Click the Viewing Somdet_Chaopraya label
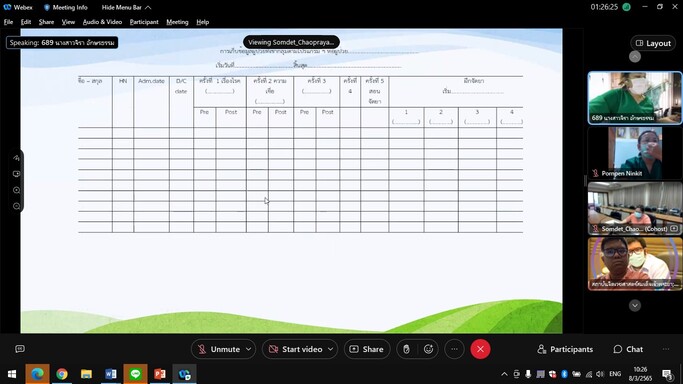This screenshot has width=683, height=384. coord(291,42)
